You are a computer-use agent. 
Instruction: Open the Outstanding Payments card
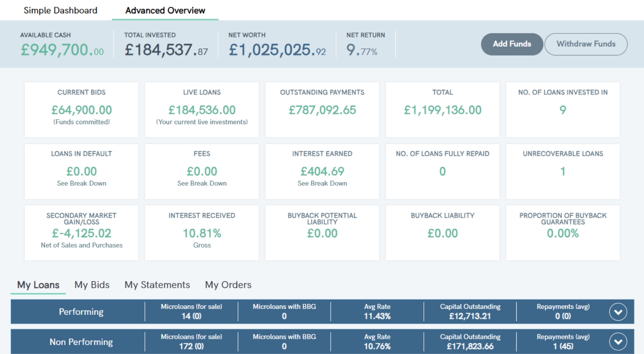(322, 109)
